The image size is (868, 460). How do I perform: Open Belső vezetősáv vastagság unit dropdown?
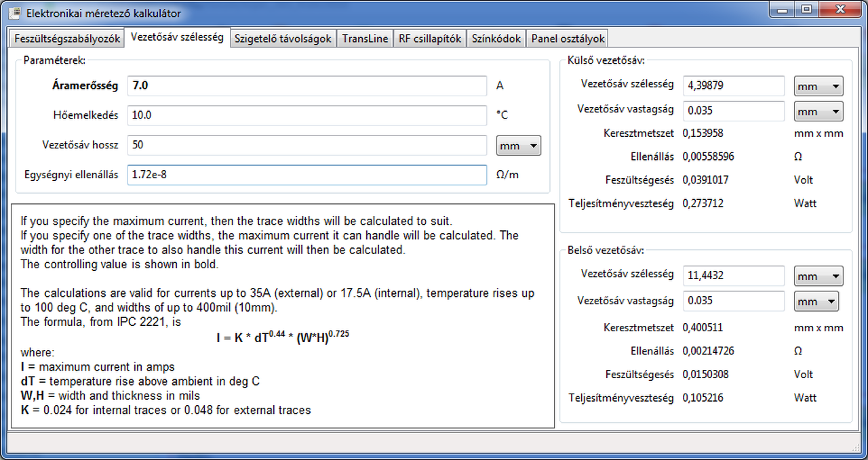click(x=816, y=301)
